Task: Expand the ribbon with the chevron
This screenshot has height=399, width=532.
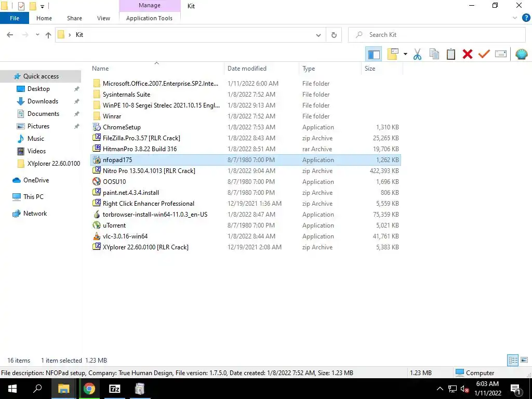Action: (x=515, y=18)
